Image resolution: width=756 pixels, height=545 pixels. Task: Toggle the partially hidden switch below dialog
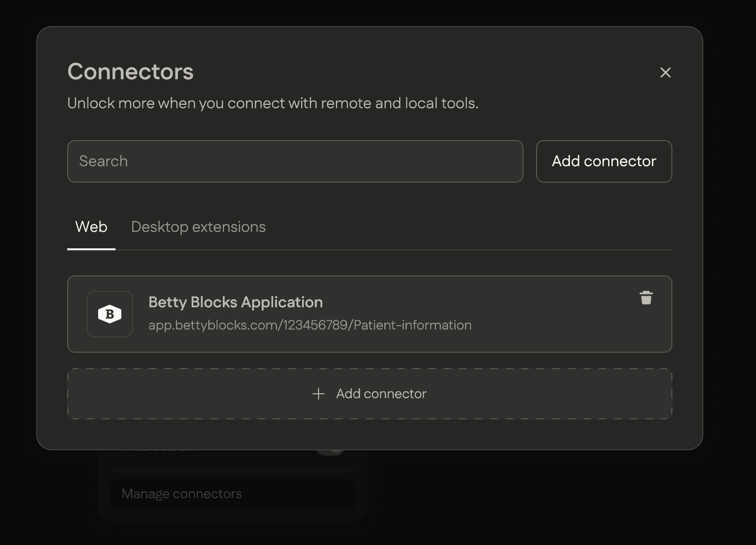(331, 451)
